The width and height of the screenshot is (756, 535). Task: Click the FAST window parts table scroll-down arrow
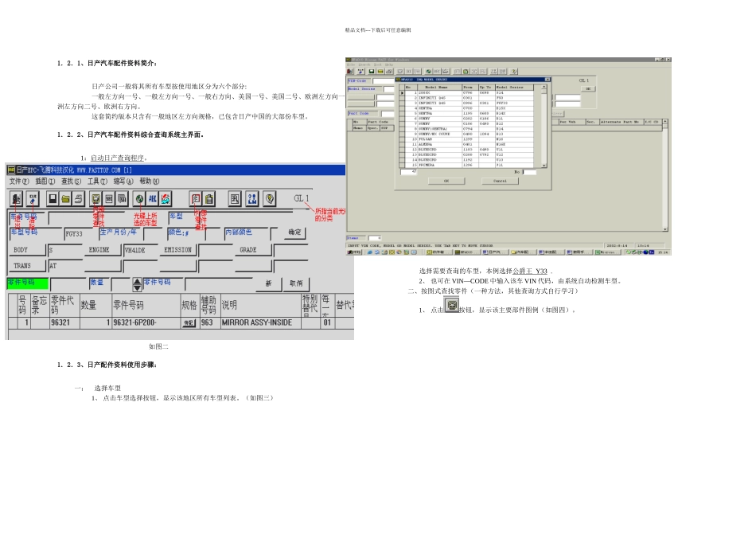click(x=665, y=229)
